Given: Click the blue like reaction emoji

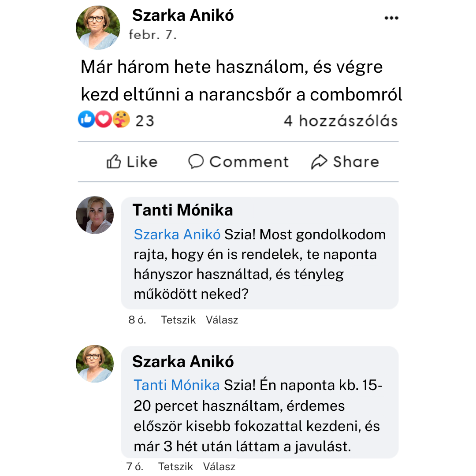Looking at the screenshot, I should 86,119.
